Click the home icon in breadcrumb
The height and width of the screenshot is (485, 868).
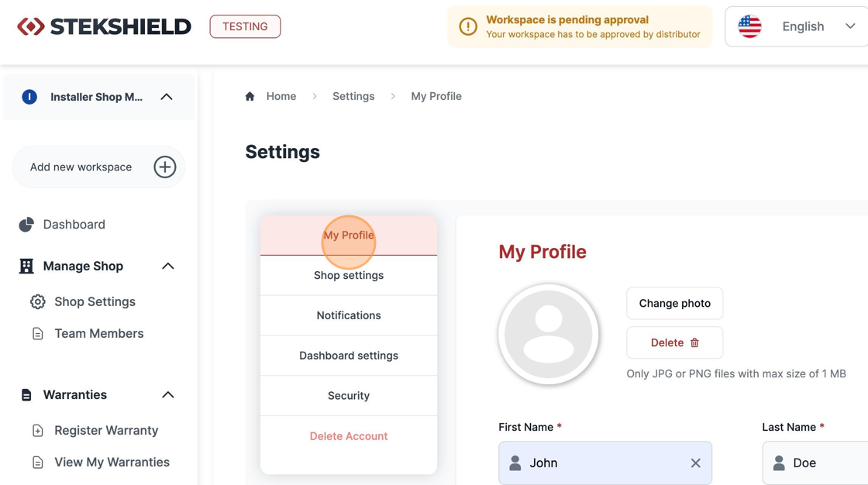(250, 96)
